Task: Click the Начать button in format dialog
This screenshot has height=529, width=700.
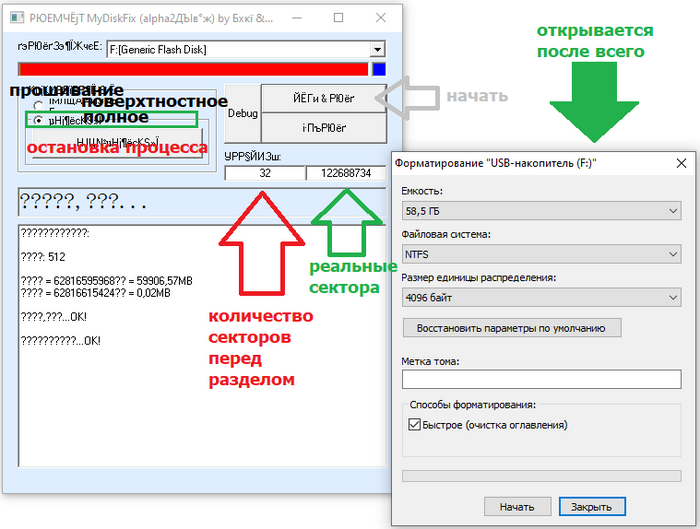Action: 517,507
